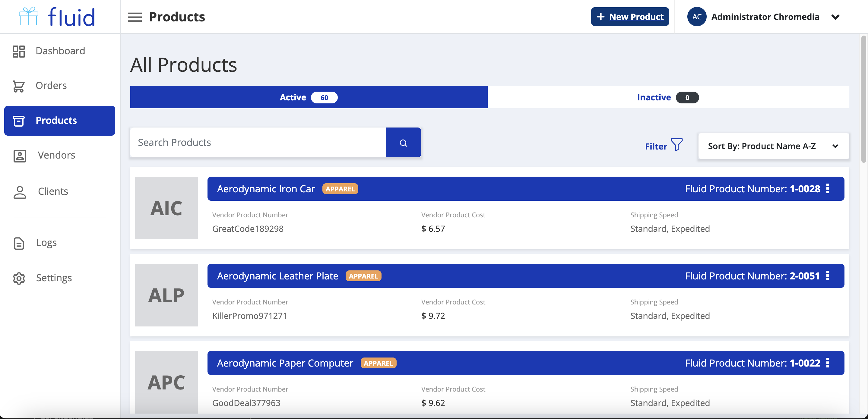Open Orders from the sidebar
Image resolution: width=868 pixels, height=419 pixels.
tap(51, 86)
